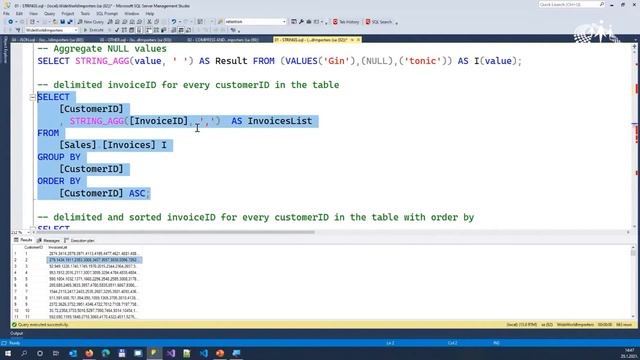Open Visual Studio from the taskbar
Screen dimensions: 640x360
click(171, 353)
